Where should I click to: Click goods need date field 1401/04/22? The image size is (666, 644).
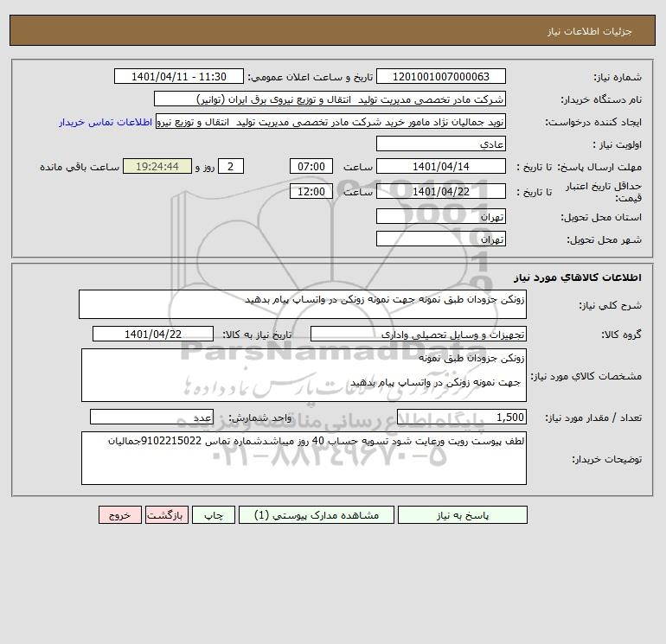coord(153,334)
